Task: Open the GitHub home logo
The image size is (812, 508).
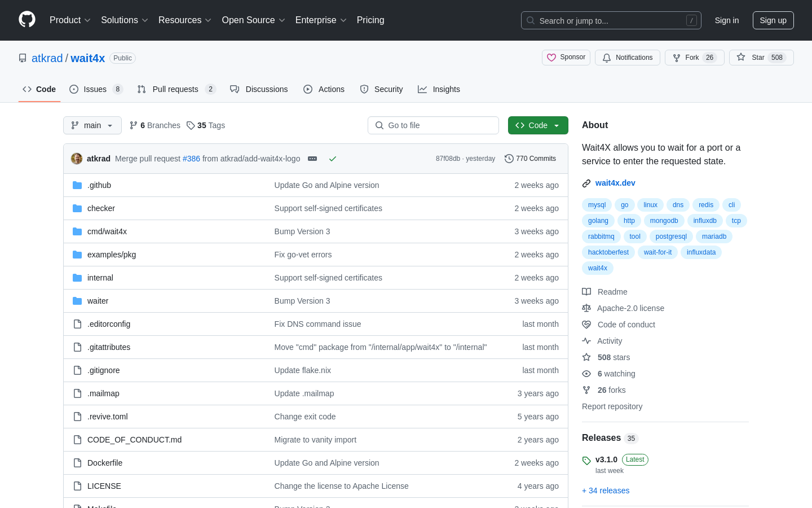Action: [x=27, y=20]
